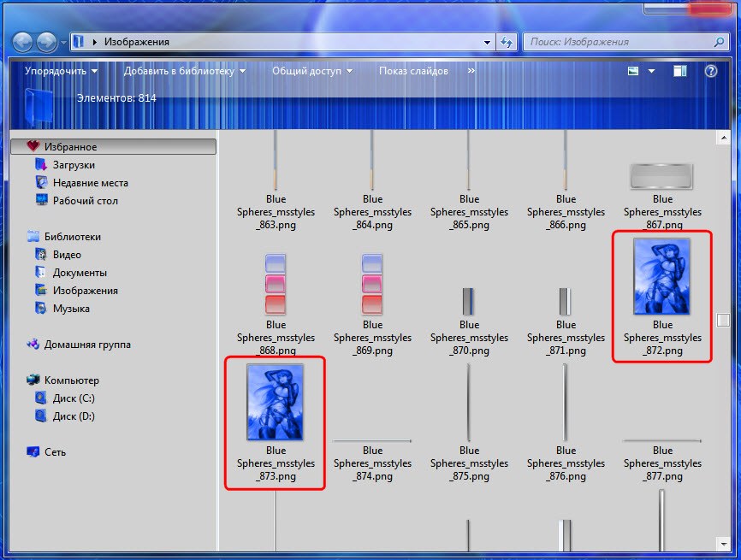Image resolution: width=741 pixels, height=560 pixels.
Task: Select file Blue Spheres_msstyles_871.png
Action: [566, 321]
